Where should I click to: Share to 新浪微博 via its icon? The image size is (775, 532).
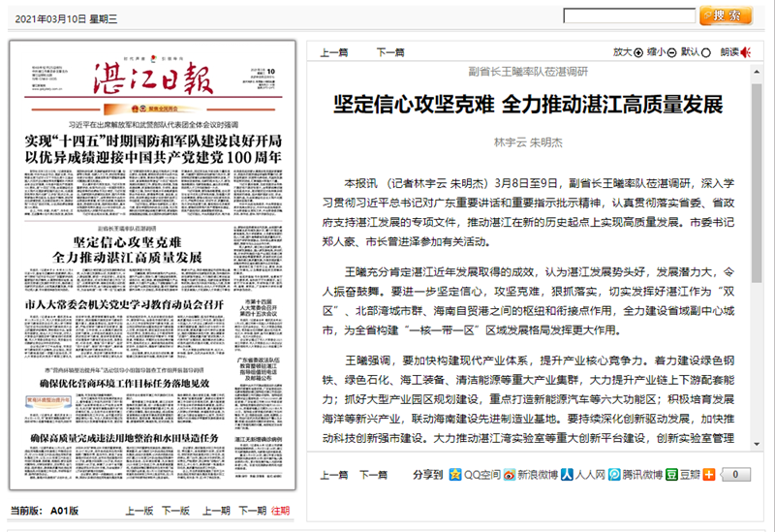tap(510, 475)
